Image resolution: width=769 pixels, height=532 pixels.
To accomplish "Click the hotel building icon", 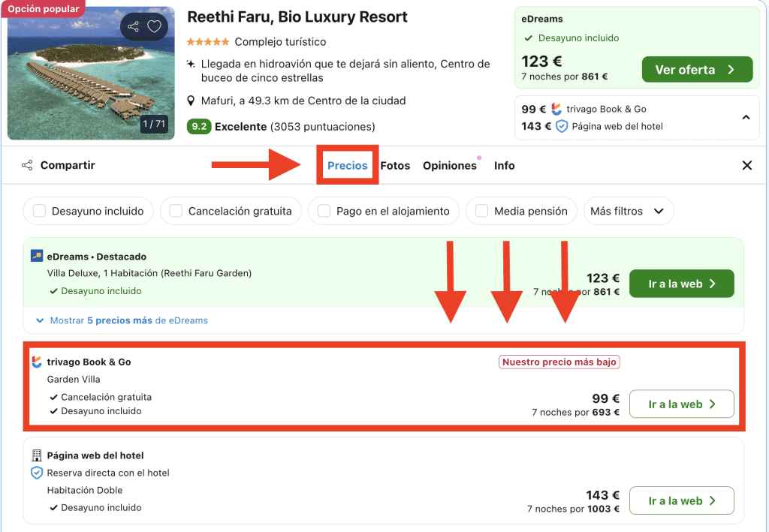I will click(x=37, y=455).
